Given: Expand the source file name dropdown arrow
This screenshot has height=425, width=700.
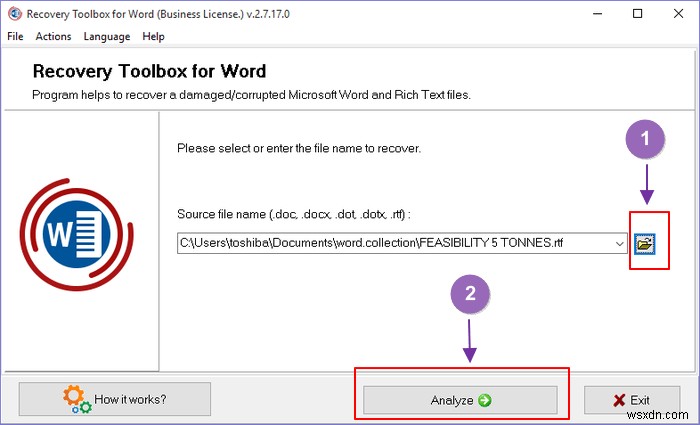Looking at the screenshot, I should (619, 243).
